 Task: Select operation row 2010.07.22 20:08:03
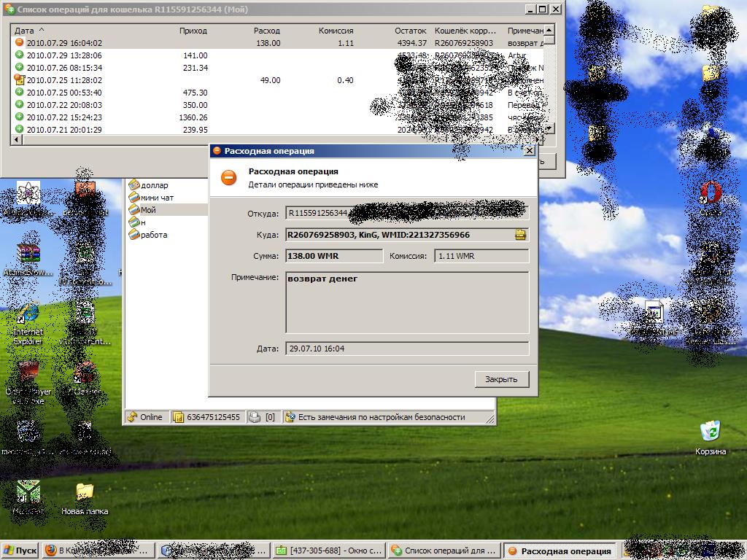point(277,105)
